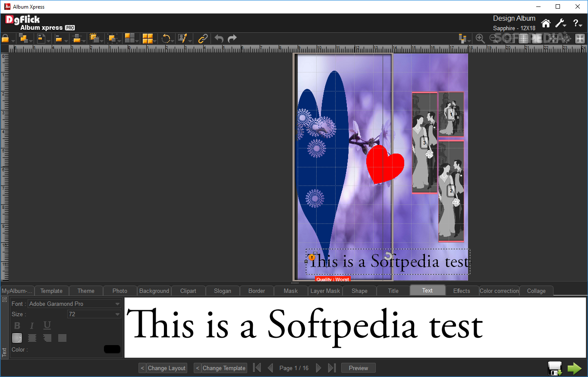Select justified text alignment
Viewport: 588px width, 377px height.
point(62,338)
